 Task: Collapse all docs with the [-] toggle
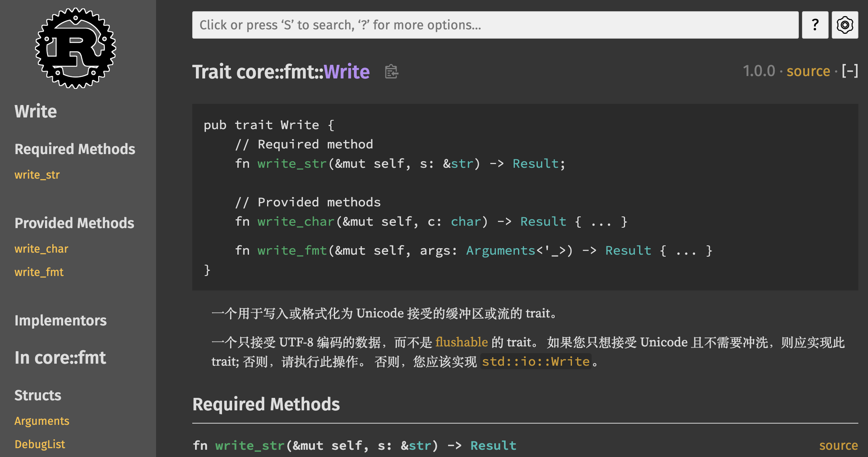(x=849, y=71)
